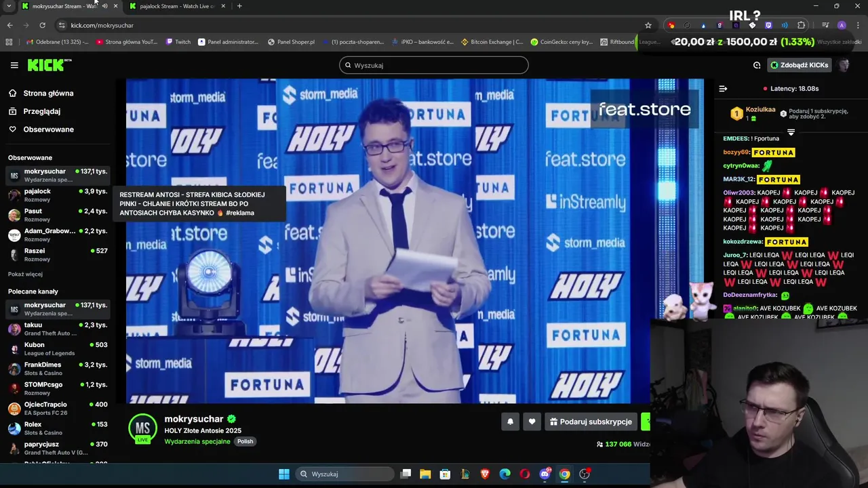Click chat username EMDEES
The image size is (868, 488).
point(736,139)
